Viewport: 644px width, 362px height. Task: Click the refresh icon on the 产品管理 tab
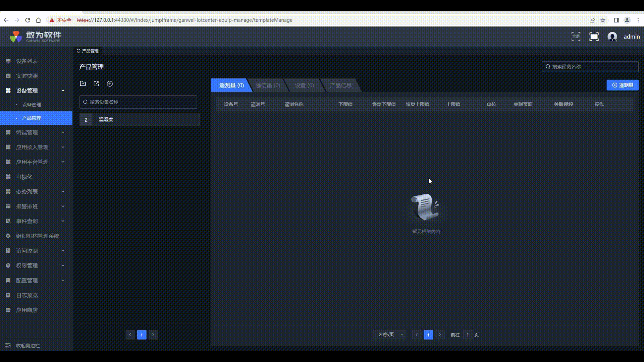(78, 51)
